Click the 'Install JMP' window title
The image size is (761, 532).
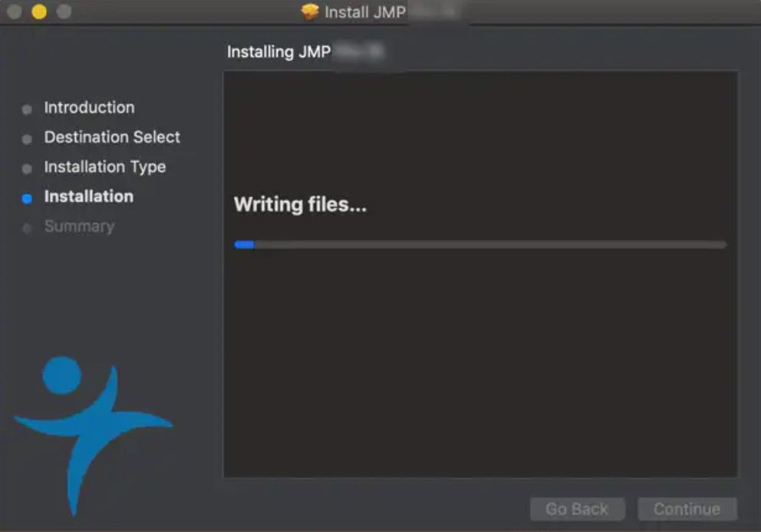click(x=365, y=12)
